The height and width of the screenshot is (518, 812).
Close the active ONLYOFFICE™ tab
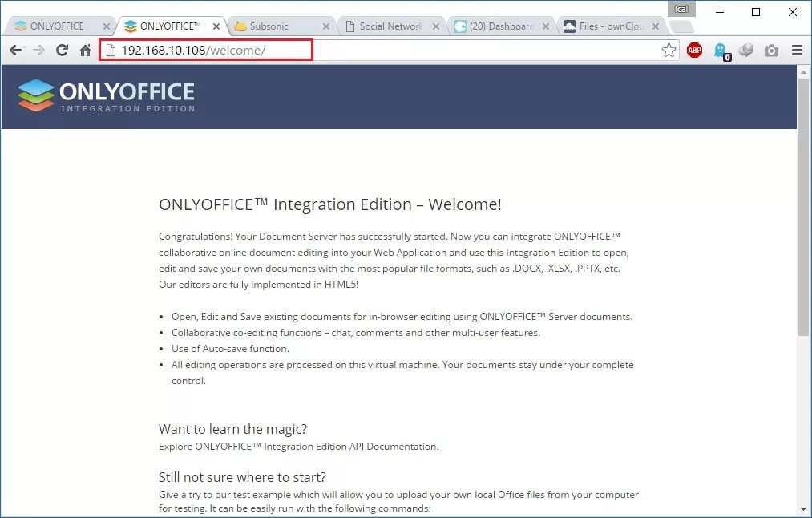pos(216,26)
